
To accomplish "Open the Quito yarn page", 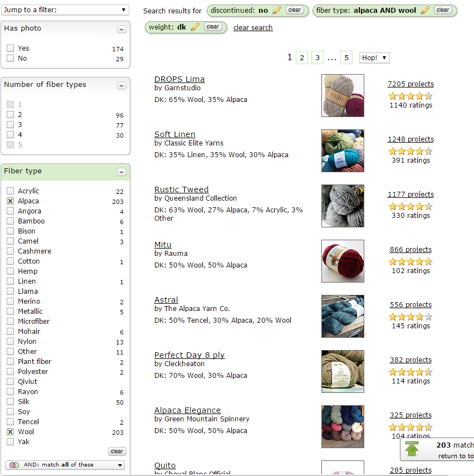I will [165, 465].
